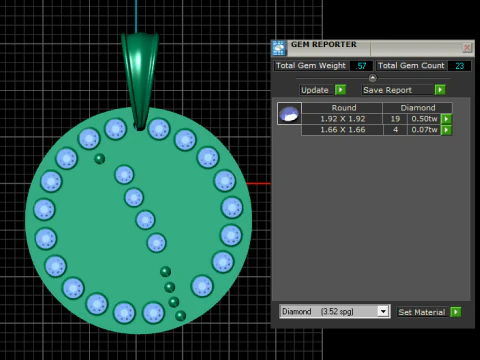Viewport: 480px width, 360px height.
Task: Click the 0.07tw weight cell
Action: tap(424, 130)
